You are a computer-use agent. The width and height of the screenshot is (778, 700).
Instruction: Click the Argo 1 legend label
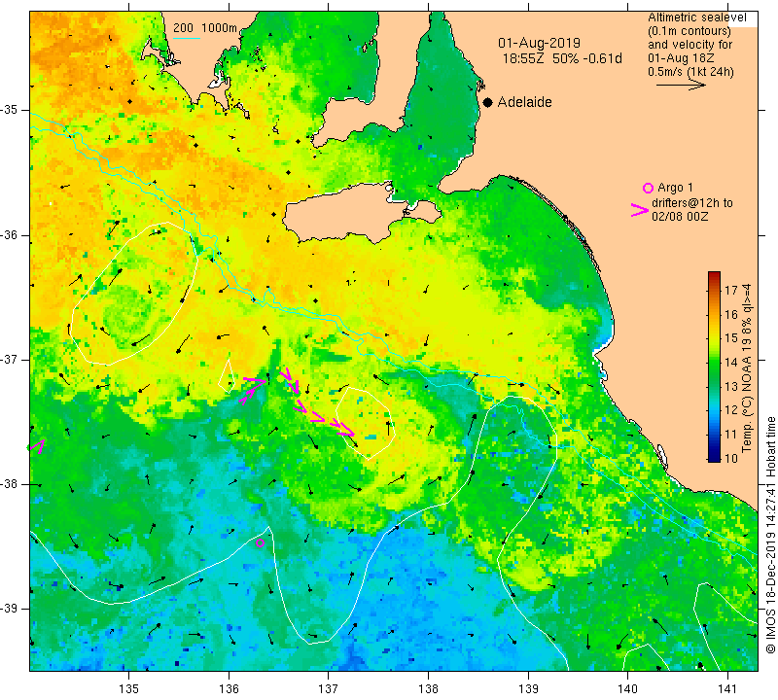[x=675, y=188]
